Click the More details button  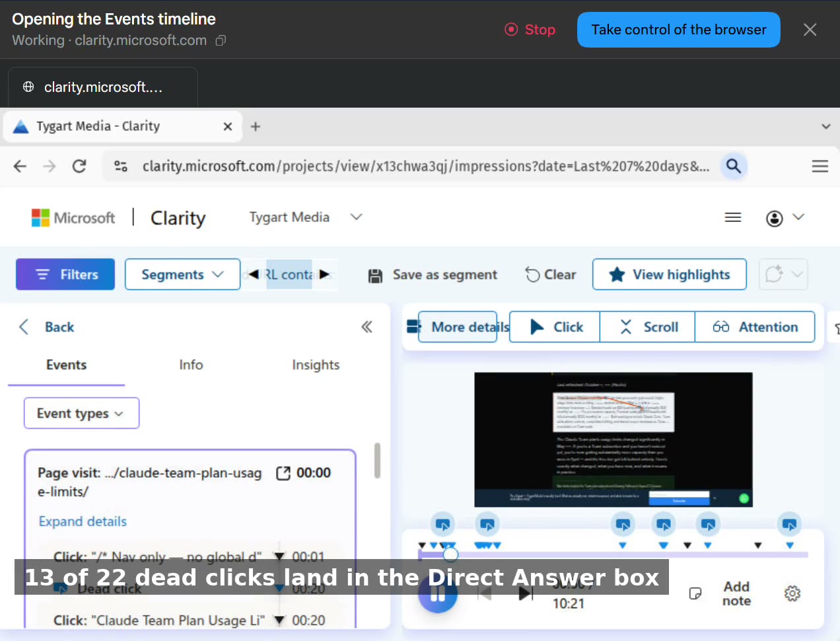coord(457,327)
